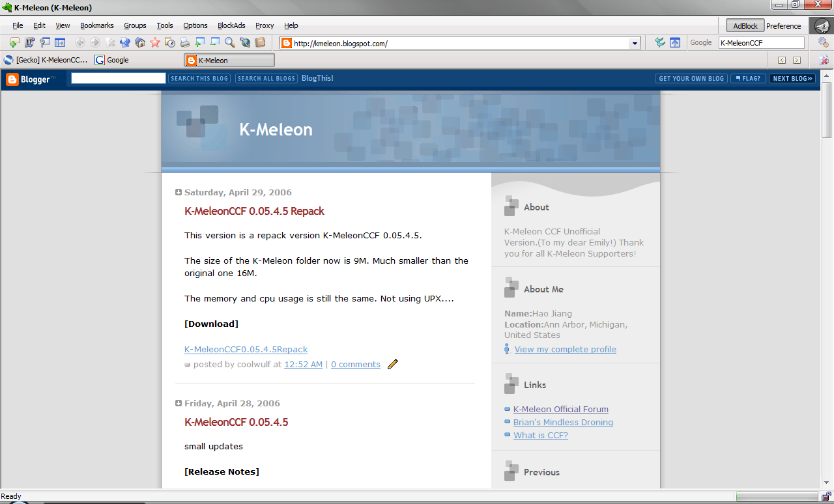
Task: Open find in page with the magnifier icon
Action: [x=229, y=42]
